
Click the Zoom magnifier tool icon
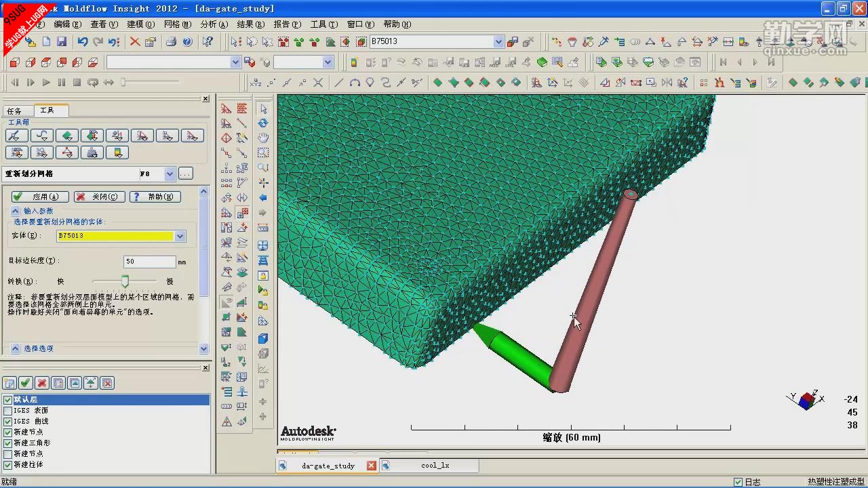pos(263,168)
